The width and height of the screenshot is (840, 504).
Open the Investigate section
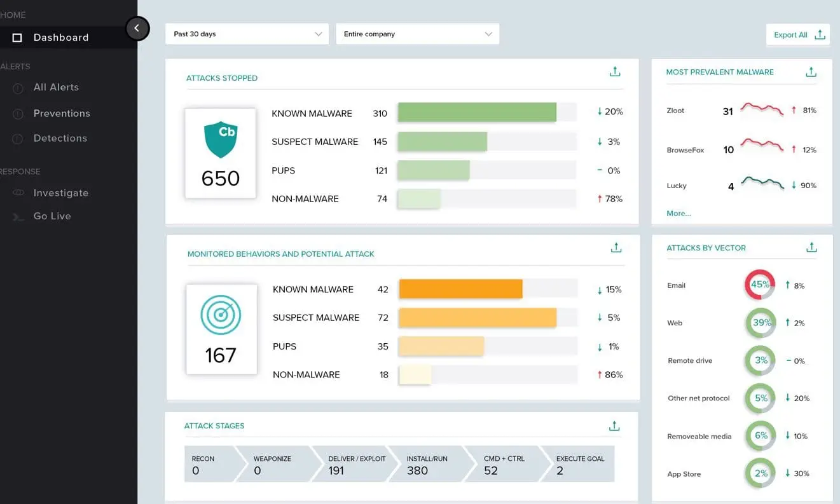tap(60, 193)
